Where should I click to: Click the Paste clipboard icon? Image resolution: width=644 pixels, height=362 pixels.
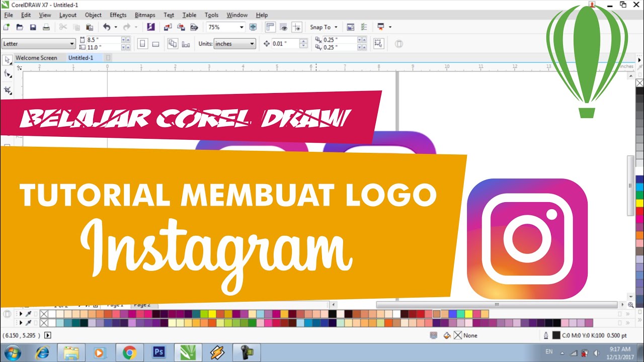coord(90,27)
